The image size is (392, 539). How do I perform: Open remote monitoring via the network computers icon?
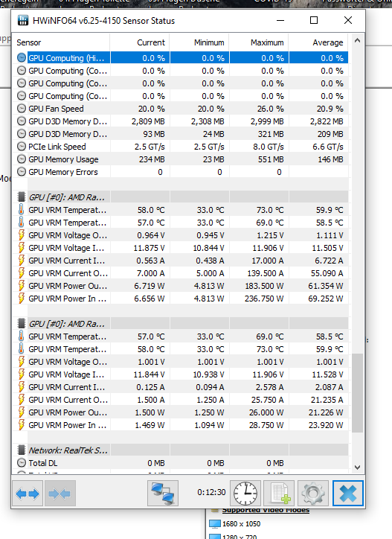163,494
